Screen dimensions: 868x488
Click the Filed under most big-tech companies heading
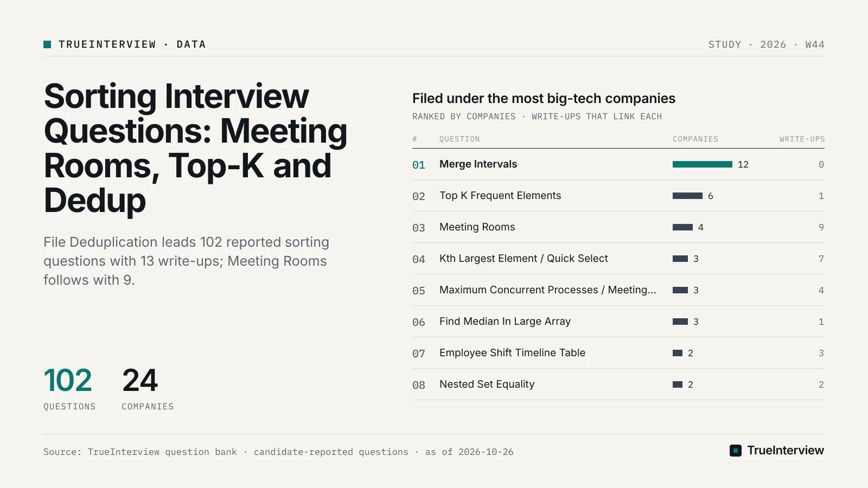pos(544,98)
